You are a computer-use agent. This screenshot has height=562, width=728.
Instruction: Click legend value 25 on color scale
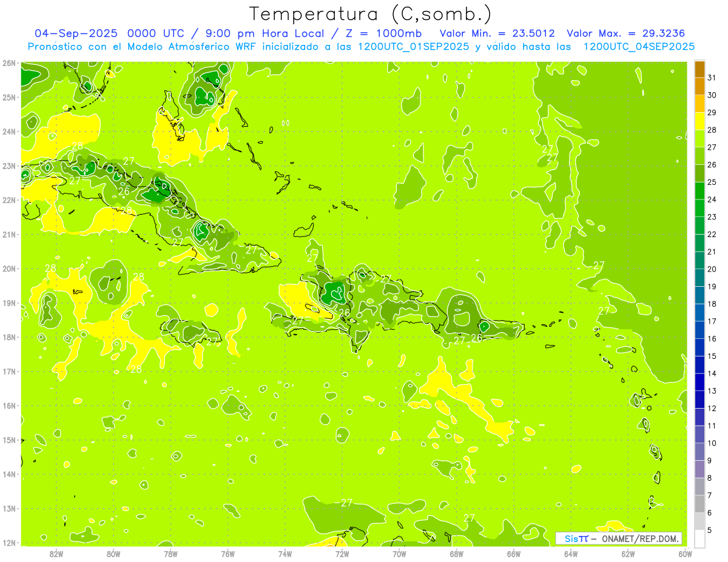pyautogui.click(x=712, y=182)
